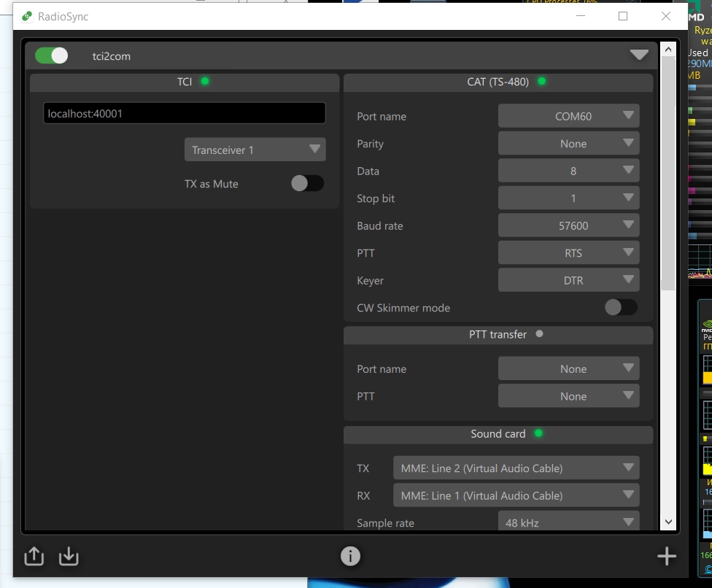Open the CAT Port name COM60 dropdown
Screen dimensions: 712x588
(568, 116)
